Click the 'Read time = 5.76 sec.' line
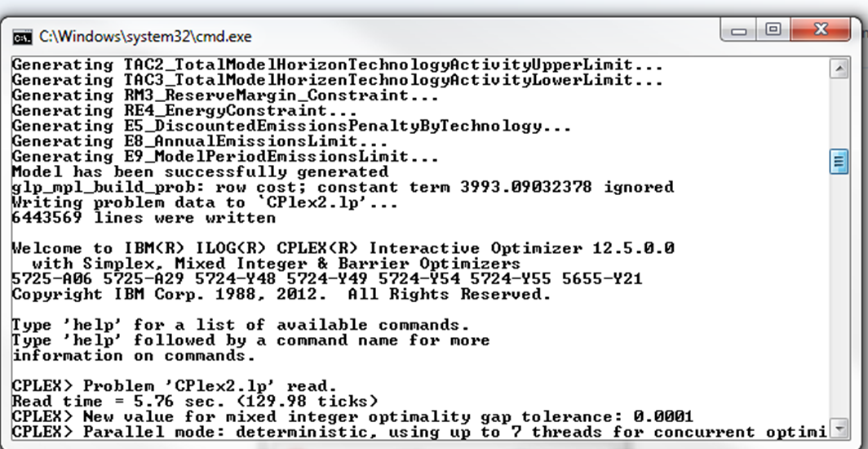This screenshot has width=868, height=449. [195, 401]
